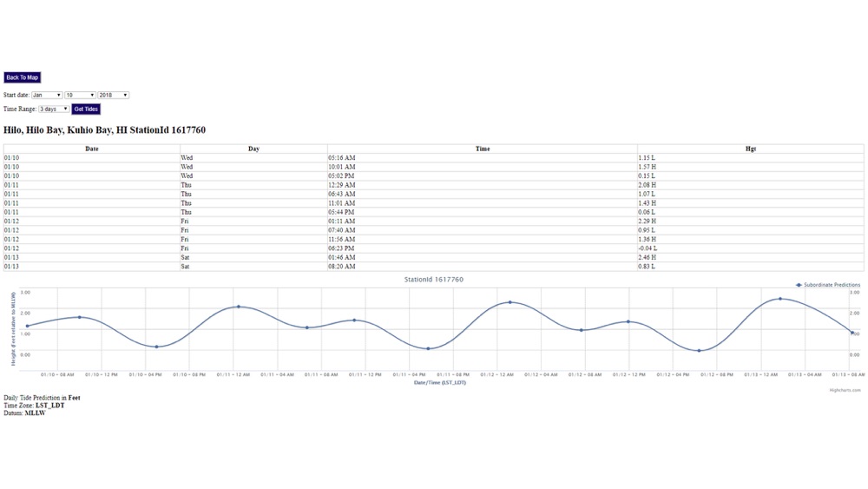The width and height of the screenshot is (868, 489).
Task: Click the chart data point at 2.46 peak
Action: [x=780, y=299]
